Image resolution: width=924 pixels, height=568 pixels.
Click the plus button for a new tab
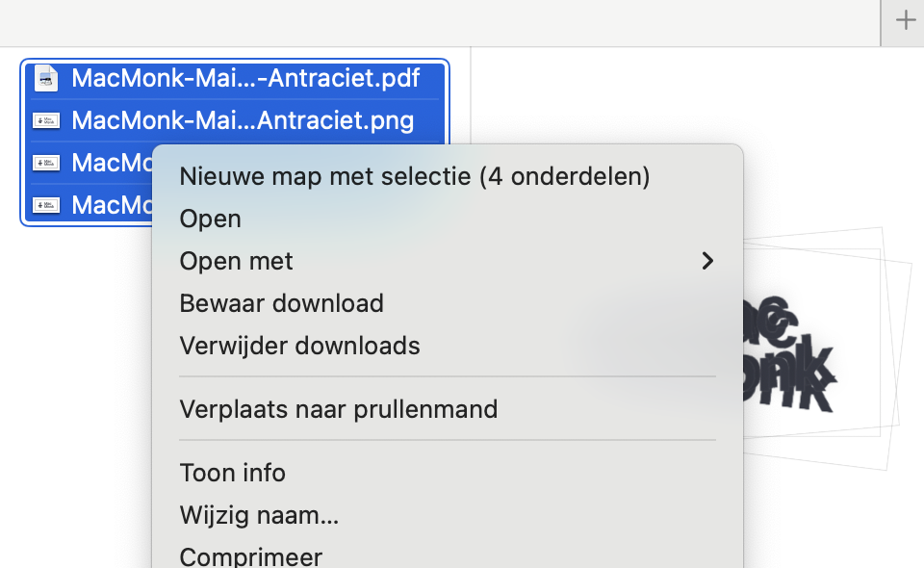coord(905,21)
